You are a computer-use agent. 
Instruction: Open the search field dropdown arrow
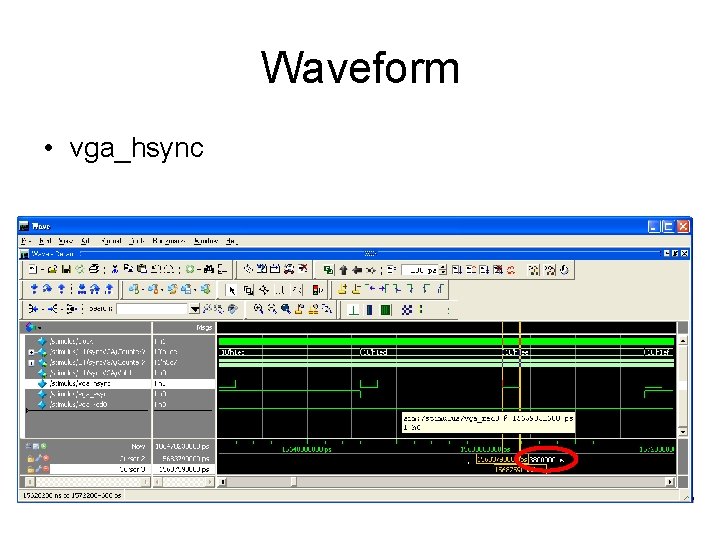click(x=195, y=309)
